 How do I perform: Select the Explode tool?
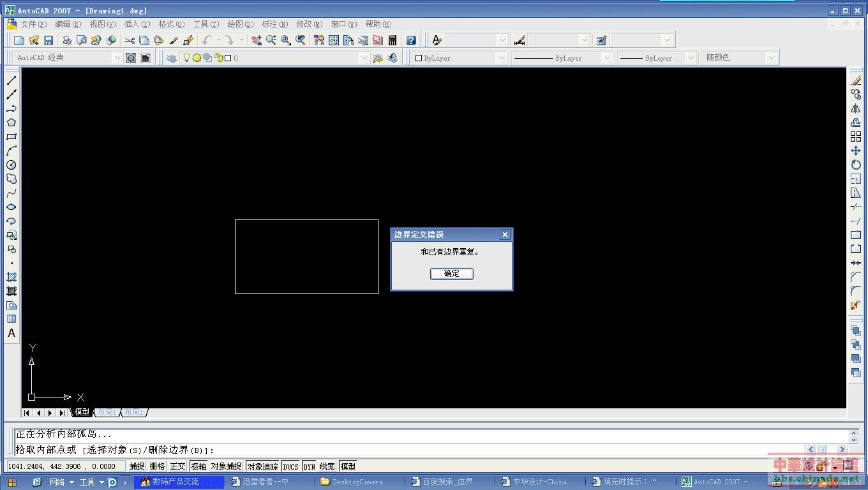[x=856, y=306]
